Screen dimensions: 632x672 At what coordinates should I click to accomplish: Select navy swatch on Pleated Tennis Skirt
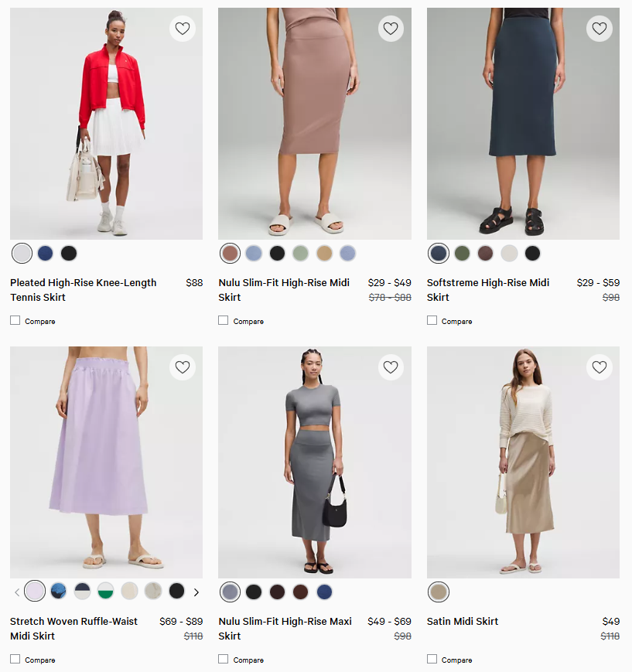46,253
